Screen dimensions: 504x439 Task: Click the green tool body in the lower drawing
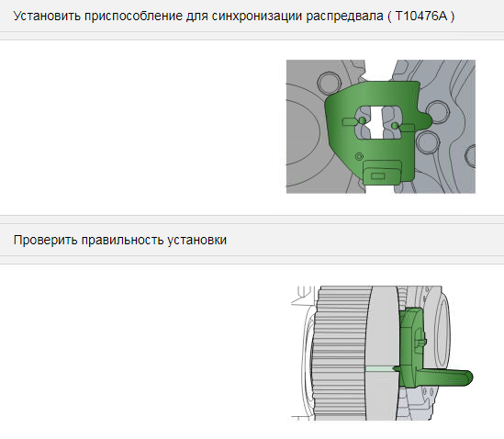[412, 347]
